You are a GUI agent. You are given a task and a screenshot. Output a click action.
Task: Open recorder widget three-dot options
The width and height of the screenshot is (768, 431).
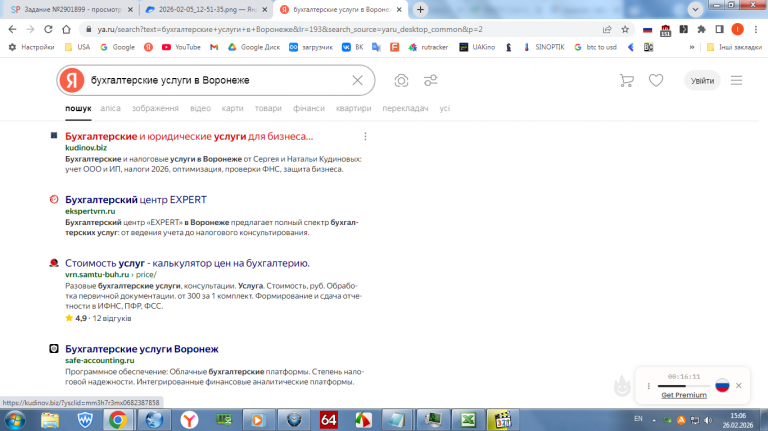[648, 386]
